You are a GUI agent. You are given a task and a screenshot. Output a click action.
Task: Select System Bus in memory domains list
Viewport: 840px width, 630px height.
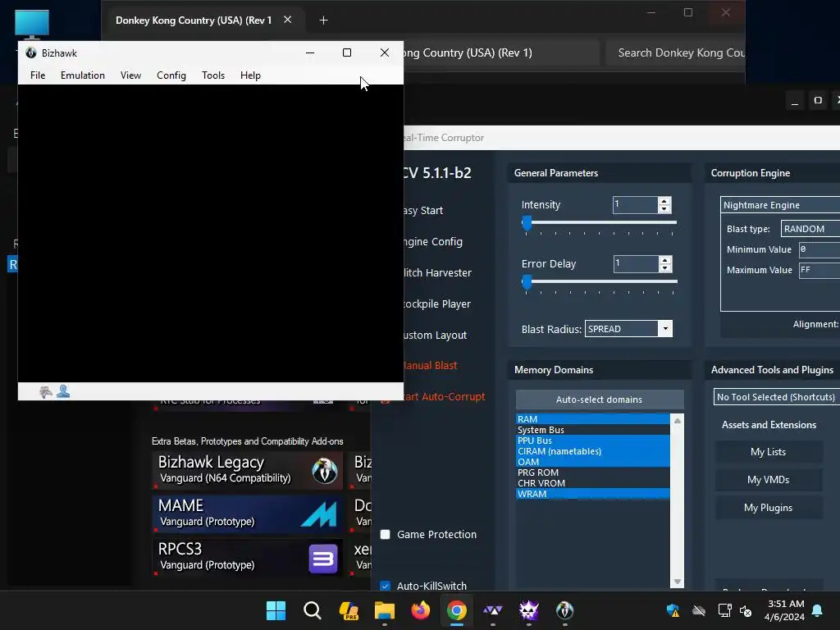(x=592, y=430)
